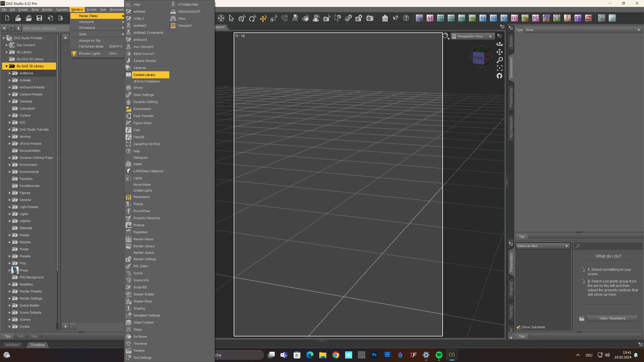644x362 pixels.
Task: Click the plus button below the content pane
Action: (66, 326)
